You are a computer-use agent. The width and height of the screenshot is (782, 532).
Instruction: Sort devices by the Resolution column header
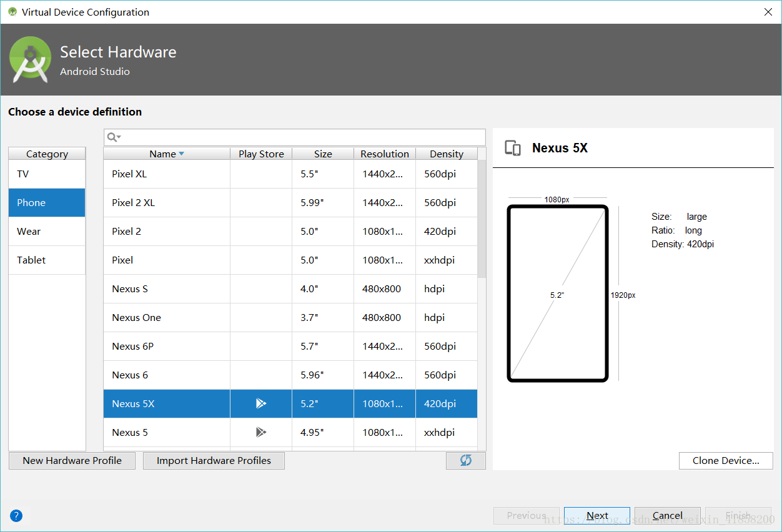(385, 154)
